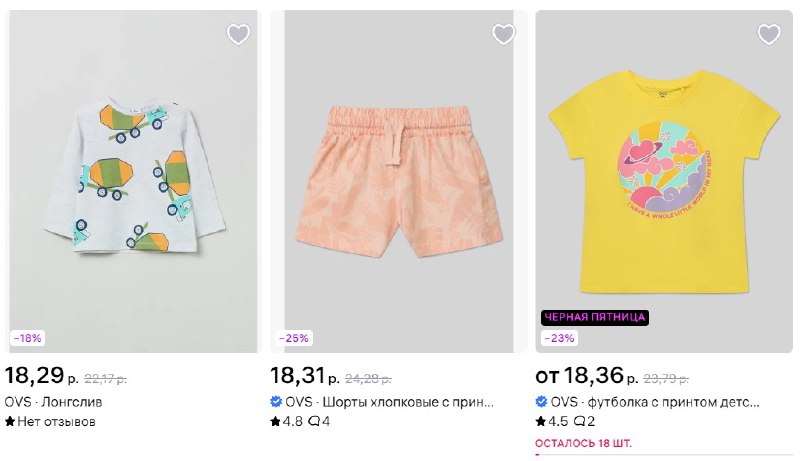
Task: Open the reviews comment icon showing 2
Action: (x=585, y=422)
